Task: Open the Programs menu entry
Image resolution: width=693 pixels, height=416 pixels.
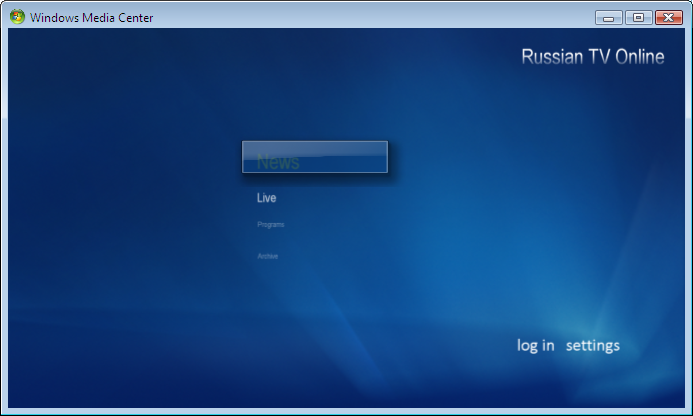Action: tap(270, 225)
